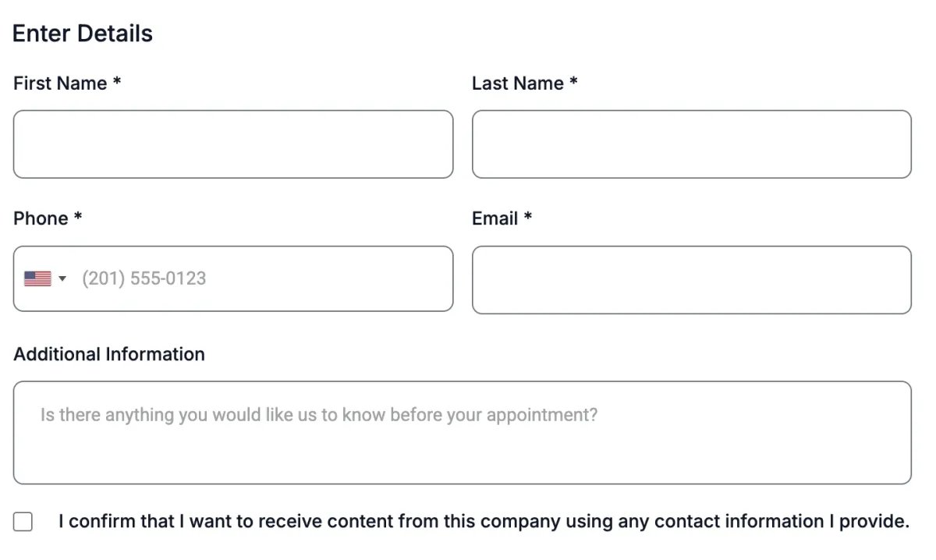Click the US flag icon

tap(37, 278)
